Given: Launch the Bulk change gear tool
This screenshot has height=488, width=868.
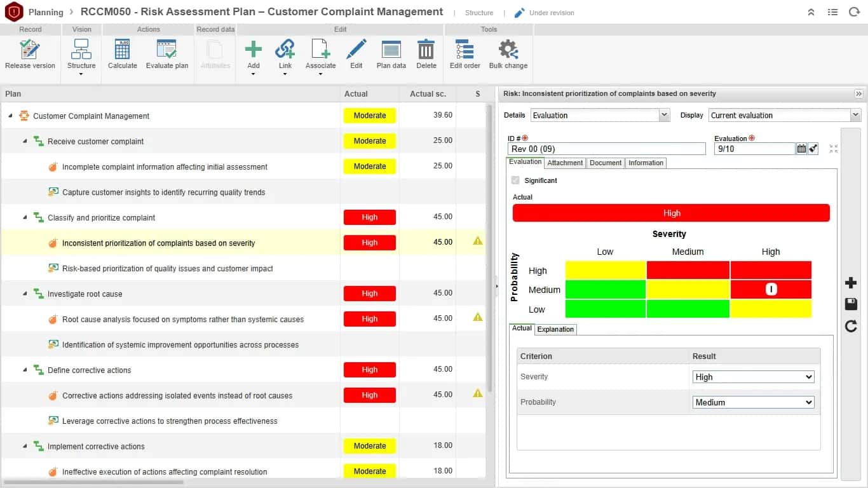Looking at the screenshot, I should pos(508,50).
